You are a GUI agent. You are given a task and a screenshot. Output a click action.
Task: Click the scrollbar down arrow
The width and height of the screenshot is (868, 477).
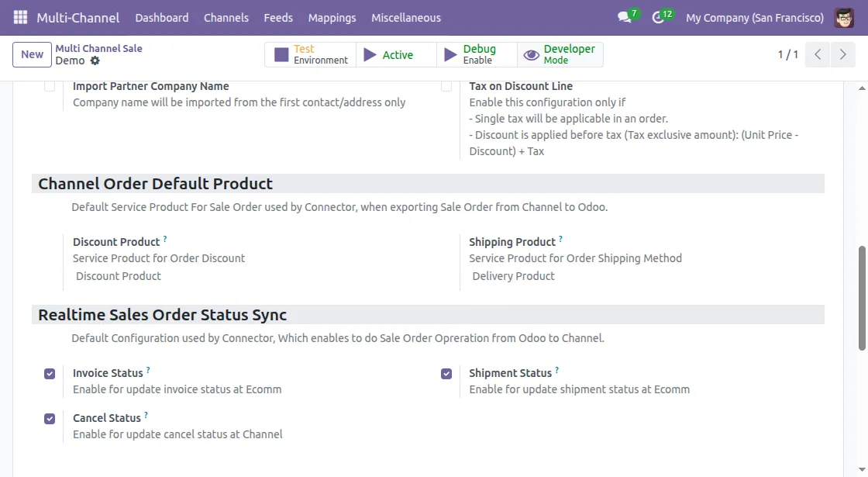click(862, 470)
